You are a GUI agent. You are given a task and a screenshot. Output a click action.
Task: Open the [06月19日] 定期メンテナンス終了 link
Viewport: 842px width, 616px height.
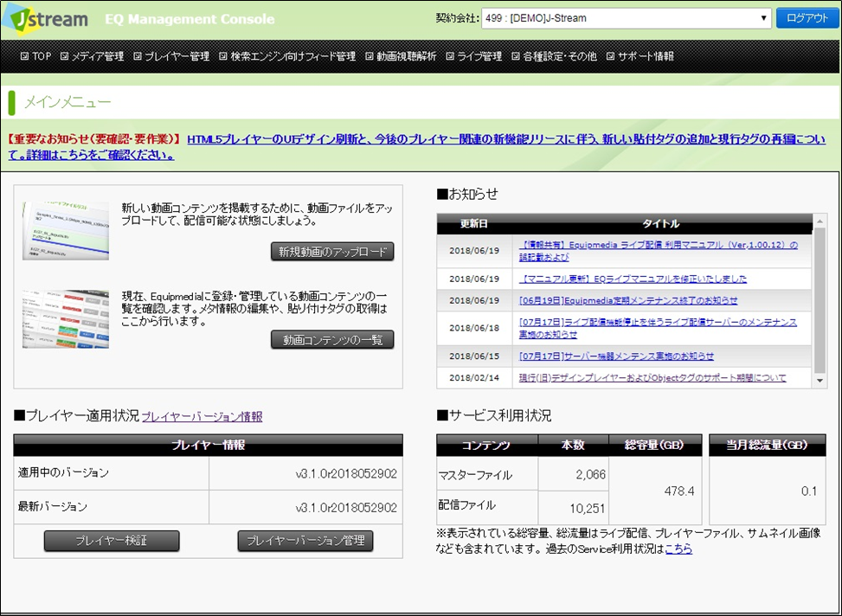(x=628, y=300)
